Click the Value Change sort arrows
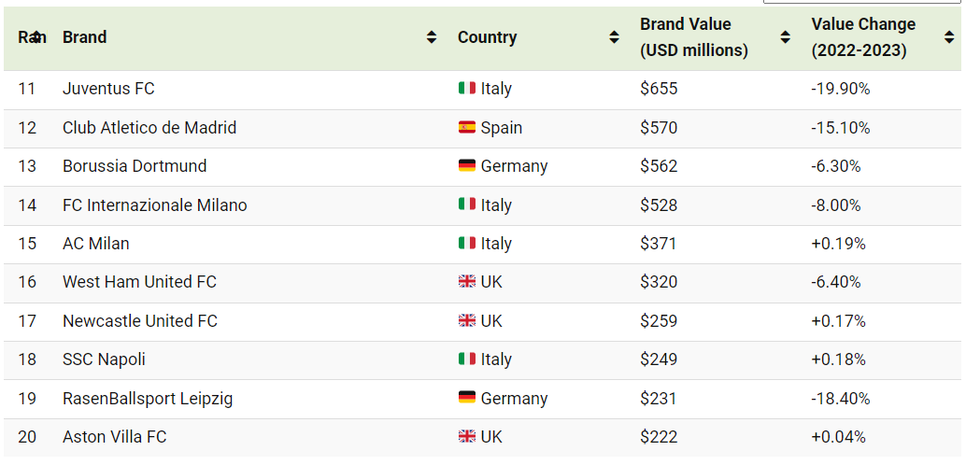 click(949, 36)
